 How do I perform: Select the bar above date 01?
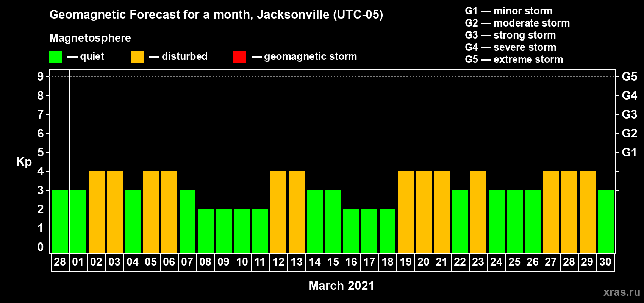(78, 221)
